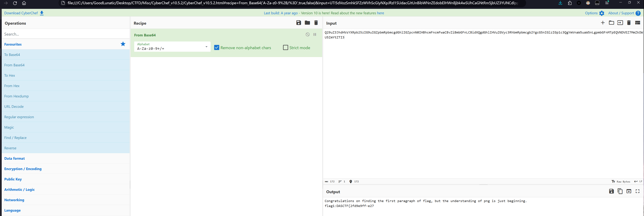The height and width of the screenshot is (216, 644).
Task: Expand the Language category
Action: click(x=66, y=210)
